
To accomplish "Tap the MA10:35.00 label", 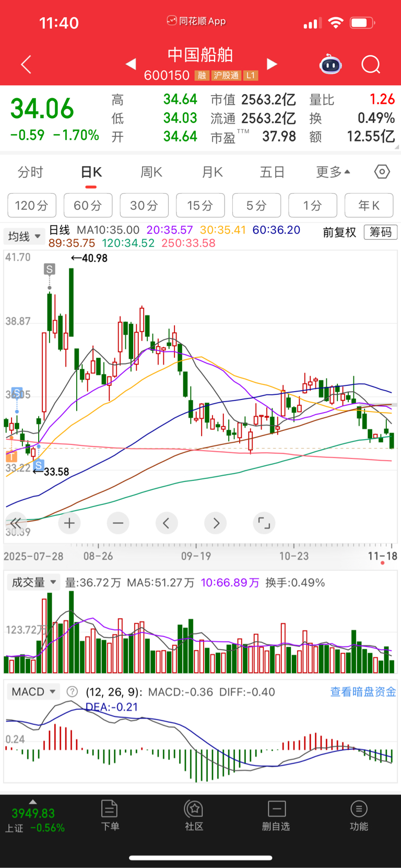I will click(108, 230).
